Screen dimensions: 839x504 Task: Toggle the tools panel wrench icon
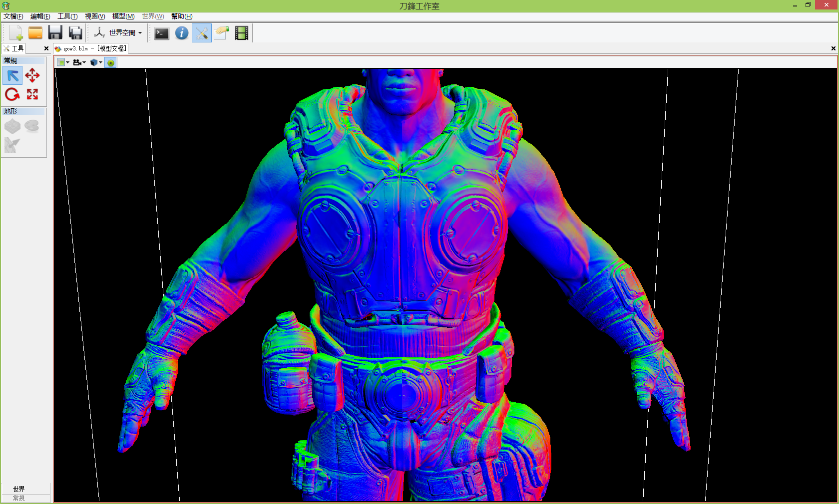tap(202, 33)
